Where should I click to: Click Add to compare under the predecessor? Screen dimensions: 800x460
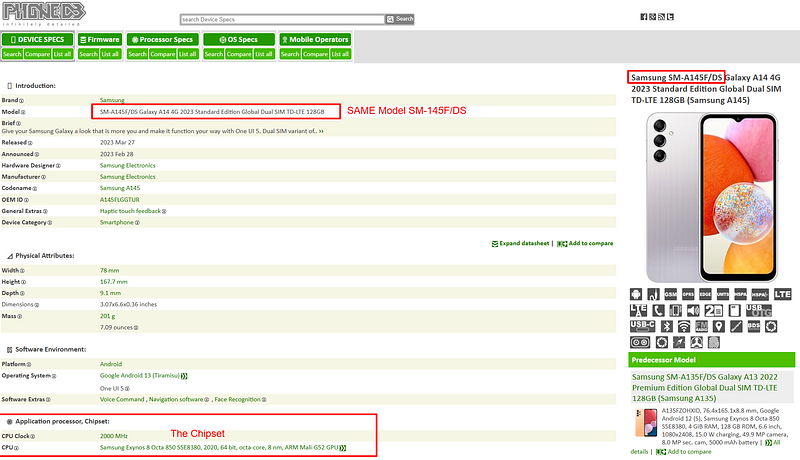(684, 452)
